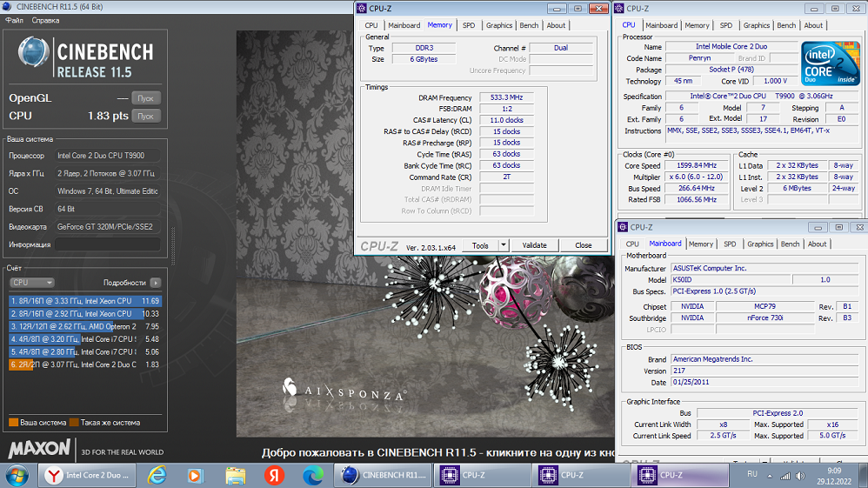Open the Файл menu in Cinebench
The image size is (868, 488).
pos(15,21)
